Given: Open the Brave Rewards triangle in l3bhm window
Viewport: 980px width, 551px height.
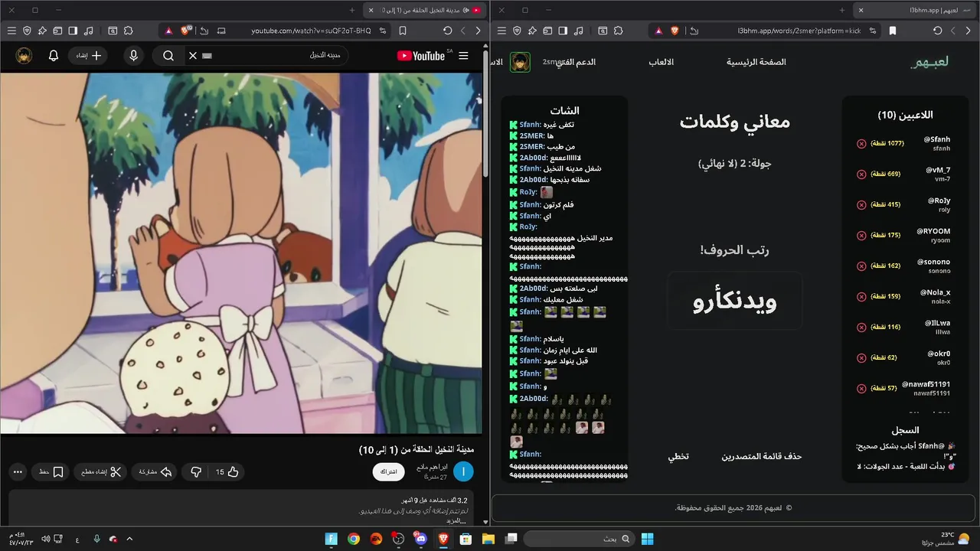Looking at the screenshot, I should (x=658, y=31).
